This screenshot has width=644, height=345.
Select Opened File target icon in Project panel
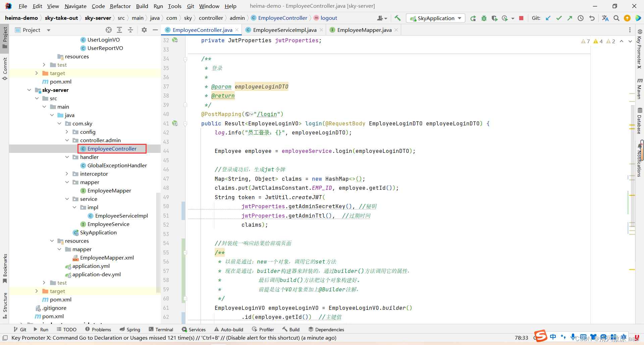click(109, 30)
